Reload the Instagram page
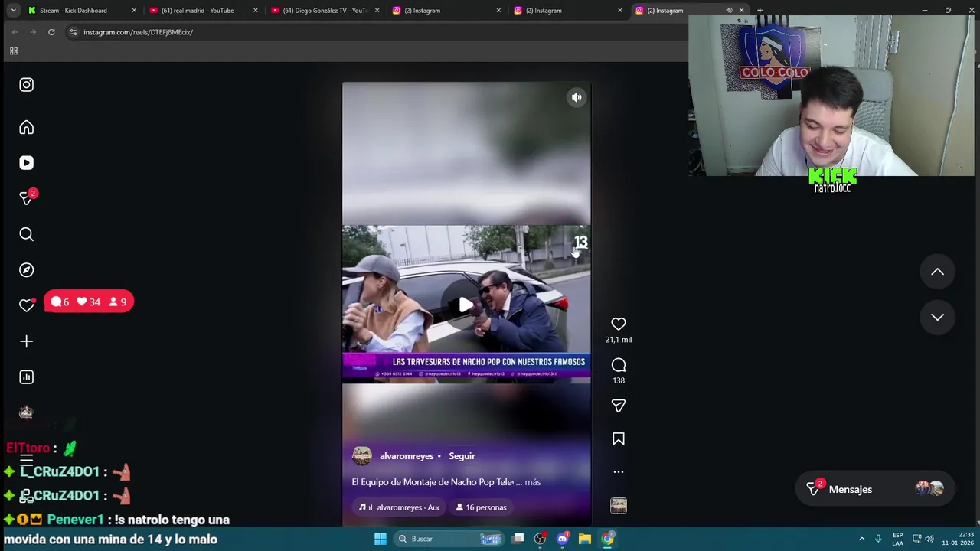 click(51, 32)
